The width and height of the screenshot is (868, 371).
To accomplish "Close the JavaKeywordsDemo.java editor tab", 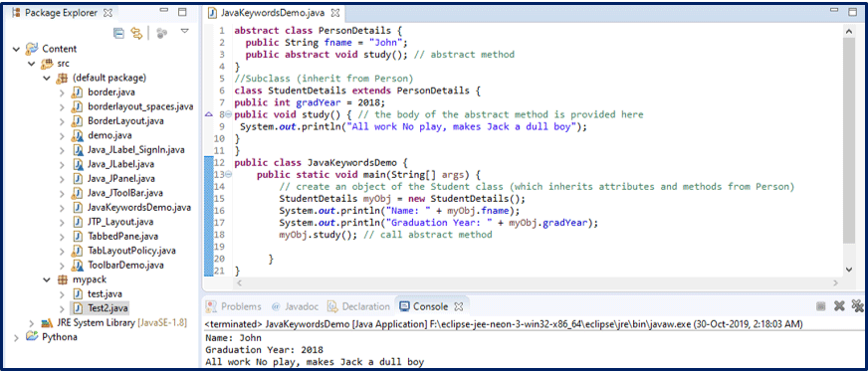I will click(x=335, y=12).
